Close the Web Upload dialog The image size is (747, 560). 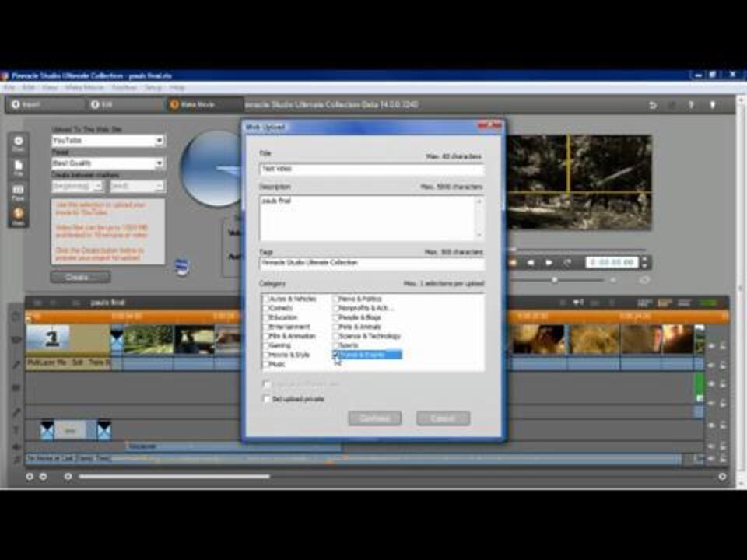(489, 126)
